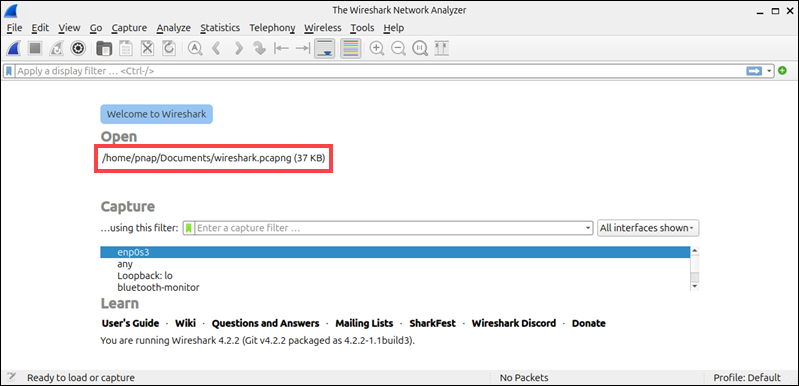Open capture options gear icon

point(77,48)
